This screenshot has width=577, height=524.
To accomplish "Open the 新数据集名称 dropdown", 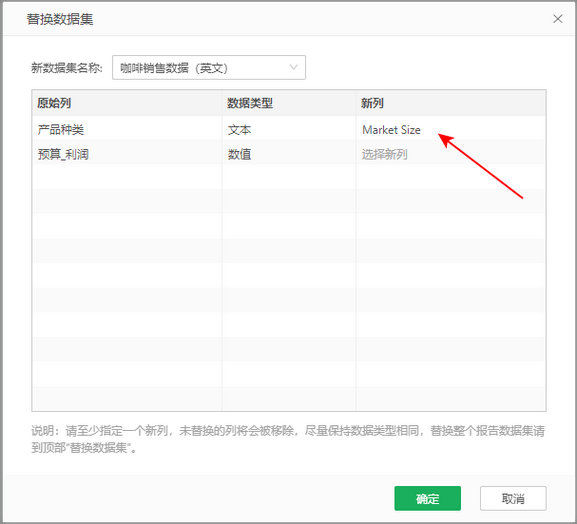I will click(x=209, y=67).
